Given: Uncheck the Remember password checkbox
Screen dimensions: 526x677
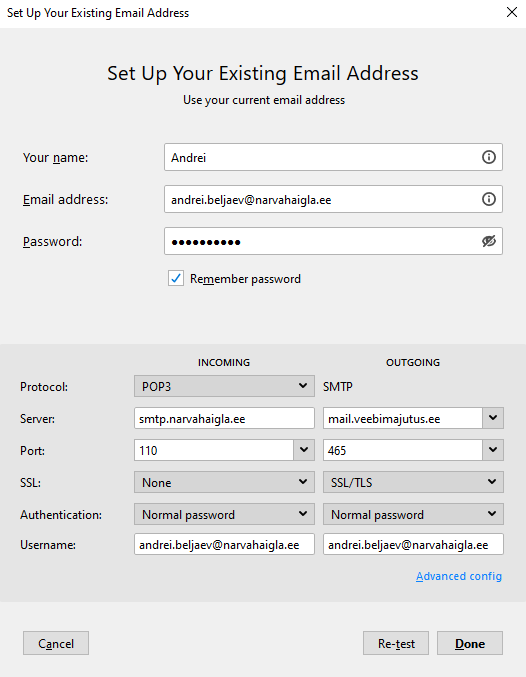Looking at the screenshot, I should (176, 278).
